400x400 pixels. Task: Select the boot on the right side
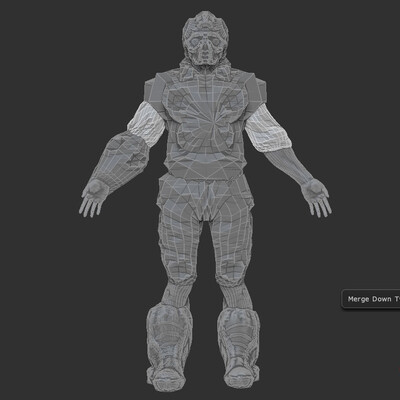click(x=239, y=347)
